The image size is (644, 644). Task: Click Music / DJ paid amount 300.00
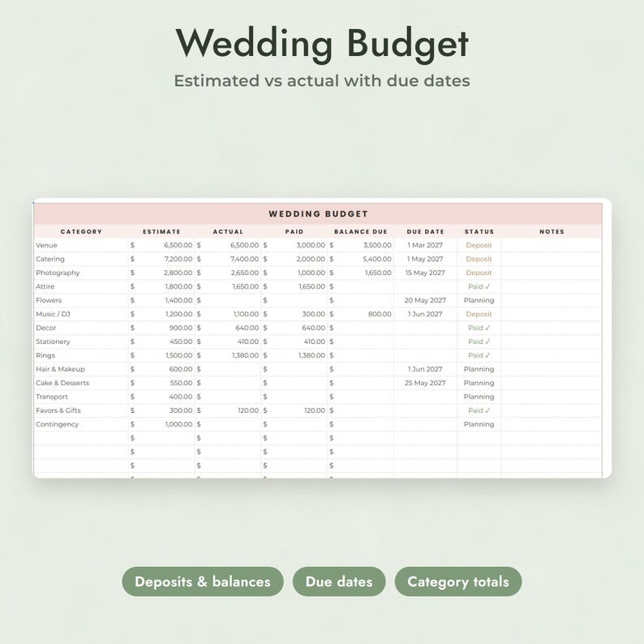[294, 314]
